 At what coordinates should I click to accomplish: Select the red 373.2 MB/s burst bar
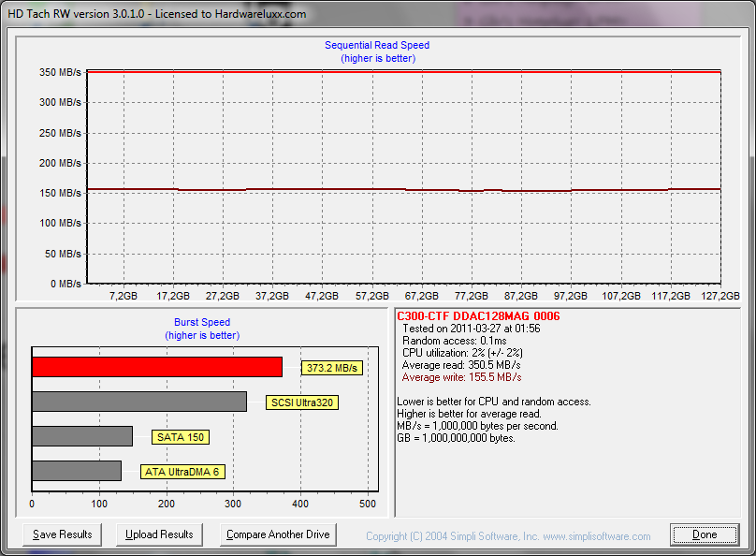tap(157, 367)
